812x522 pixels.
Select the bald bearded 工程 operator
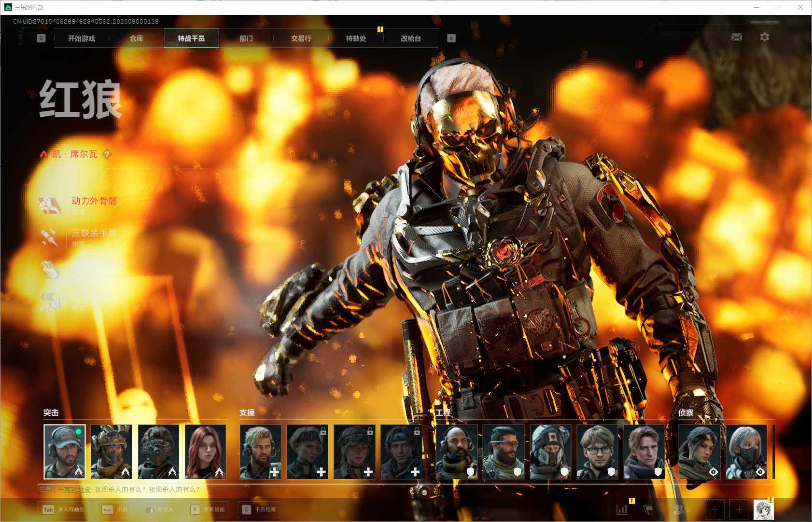[x=457, y=452]
